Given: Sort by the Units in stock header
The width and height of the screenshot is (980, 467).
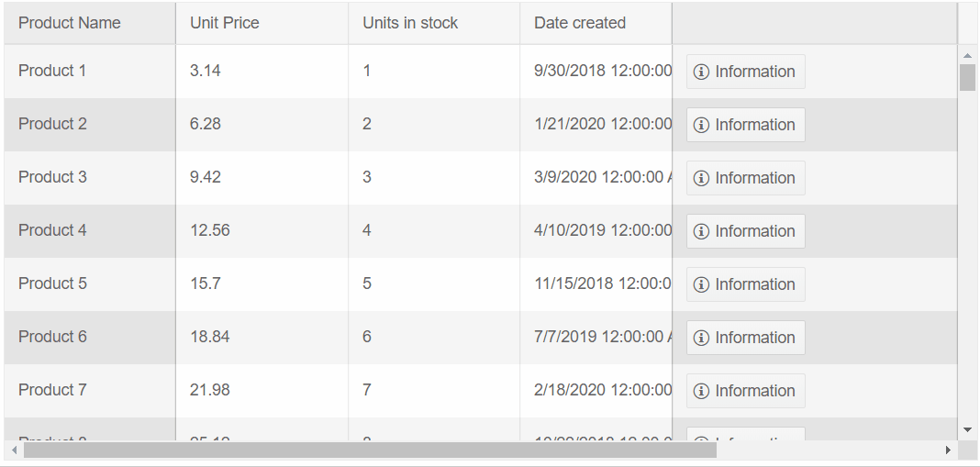Looking at the screenshot, I should click(x=410, y=23).
